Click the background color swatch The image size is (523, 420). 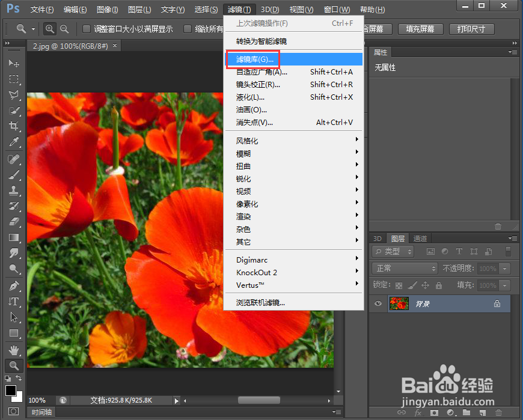19,398
